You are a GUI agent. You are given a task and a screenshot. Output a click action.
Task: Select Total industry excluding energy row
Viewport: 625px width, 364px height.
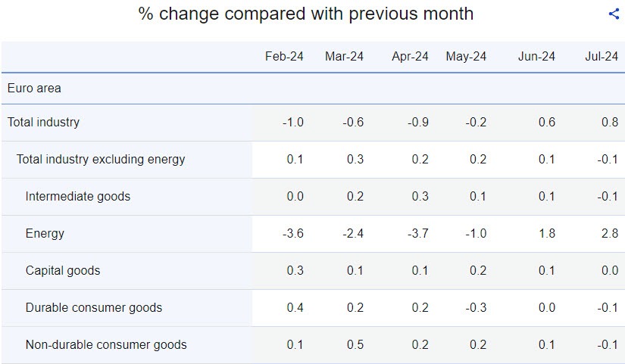click(x=101, y=159)
